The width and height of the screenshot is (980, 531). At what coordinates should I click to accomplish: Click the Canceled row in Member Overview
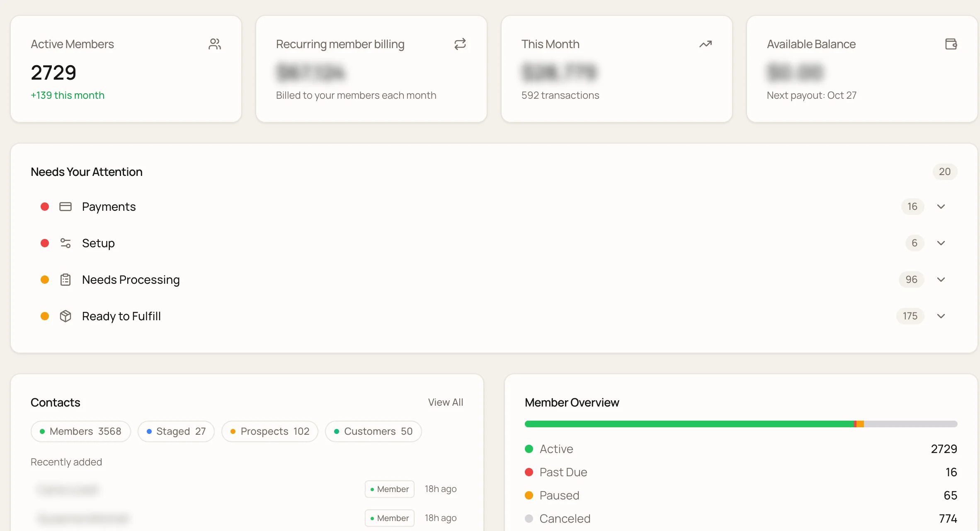[741, 519]
